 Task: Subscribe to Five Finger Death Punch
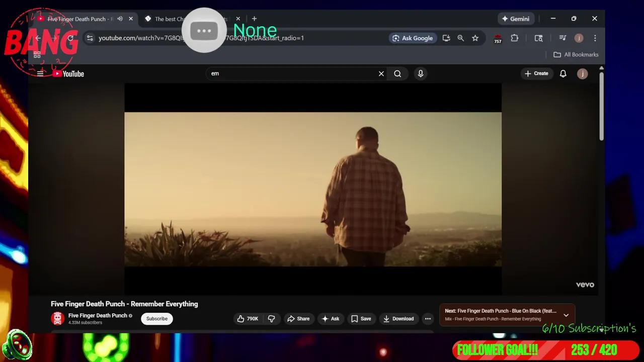[x=157, y=319]
